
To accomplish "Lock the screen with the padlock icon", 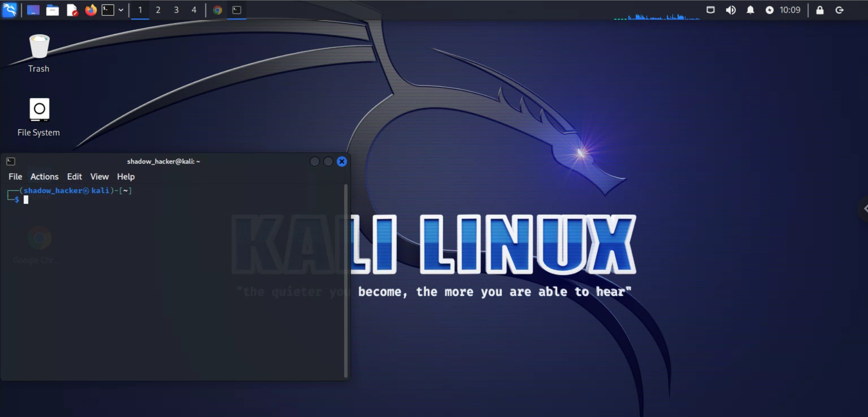I will point(820,10).
